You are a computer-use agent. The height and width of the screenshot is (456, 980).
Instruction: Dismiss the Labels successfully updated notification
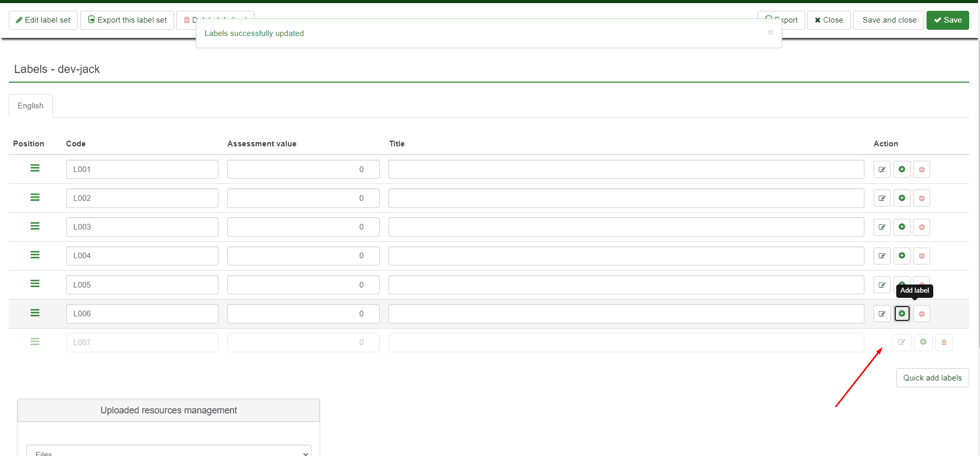point(770,32)
